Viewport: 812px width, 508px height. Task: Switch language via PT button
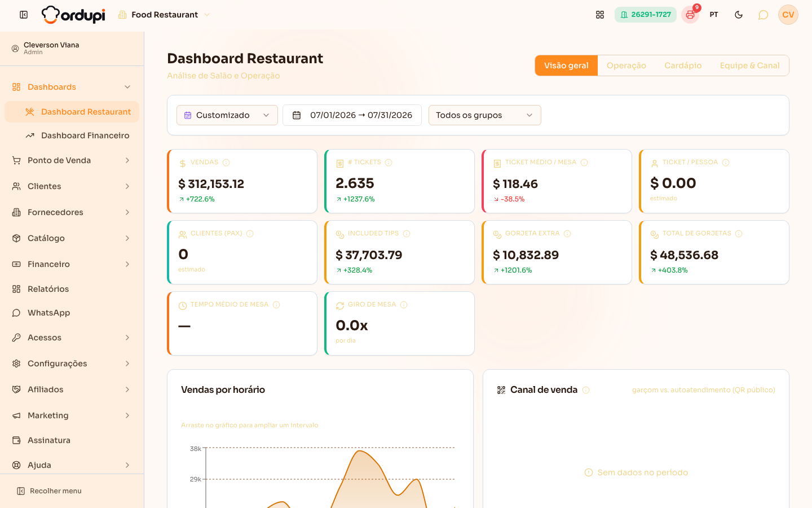(714, 15)
